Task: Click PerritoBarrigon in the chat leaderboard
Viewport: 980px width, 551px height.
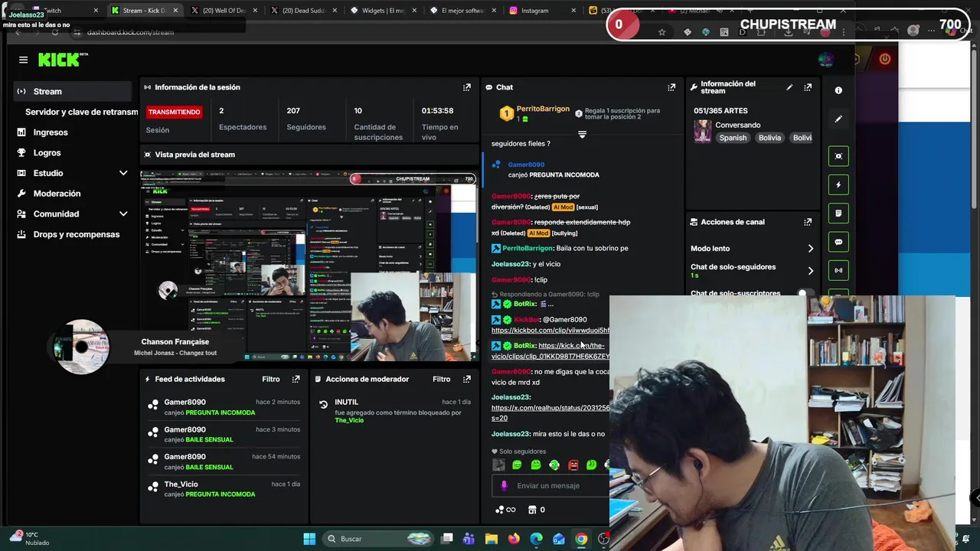Action: point(543,109)
